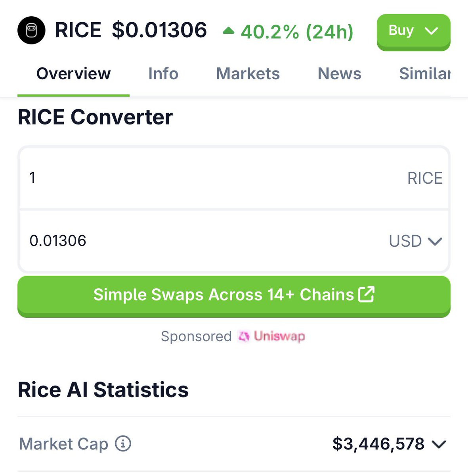Screen dimensions: 468x476
Task: Click the $3,446,578 market cap value
Action: (x=378, y=444)
